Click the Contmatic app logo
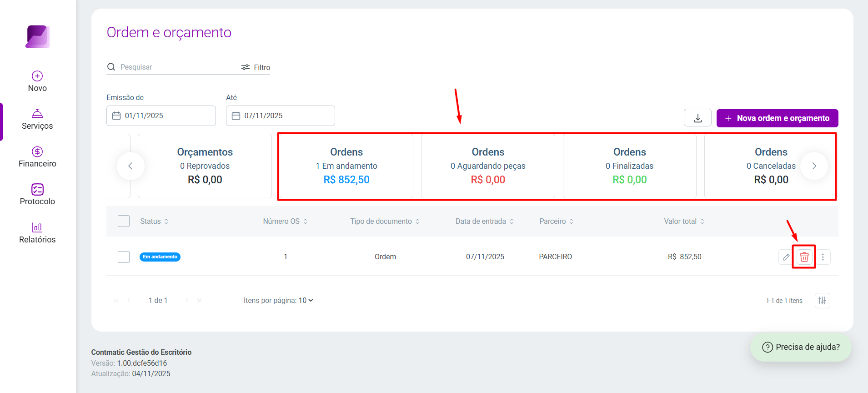This screenshot has height=393, width=868. (38, 36)
